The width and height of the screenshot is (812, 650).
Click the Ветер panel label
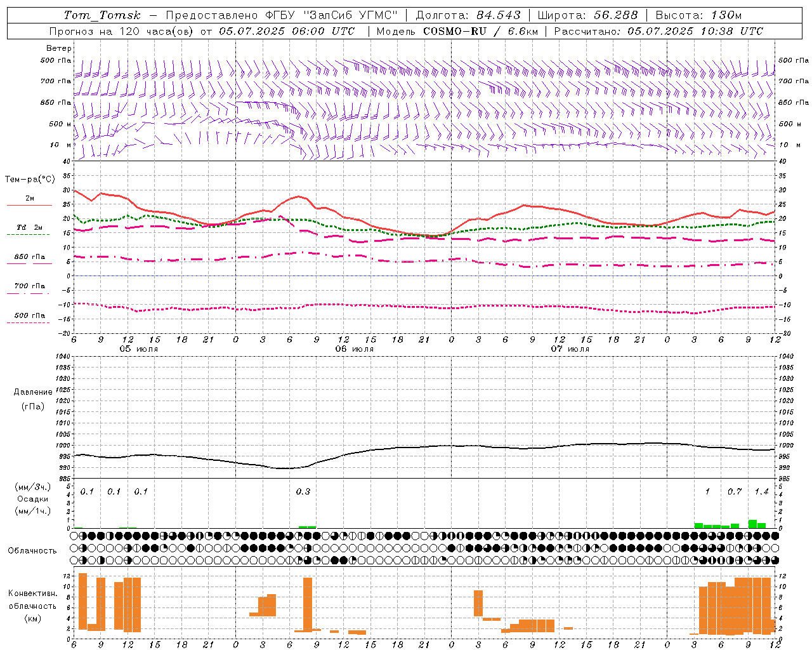tap(59, 48)
